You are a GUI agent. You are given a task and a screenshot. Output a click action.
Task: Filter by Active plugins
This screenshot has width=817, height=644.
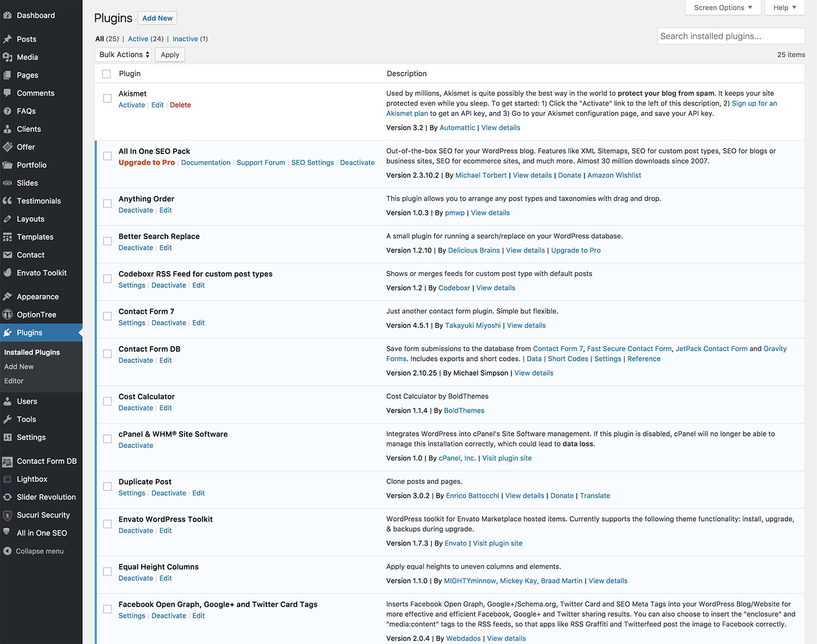138,39
